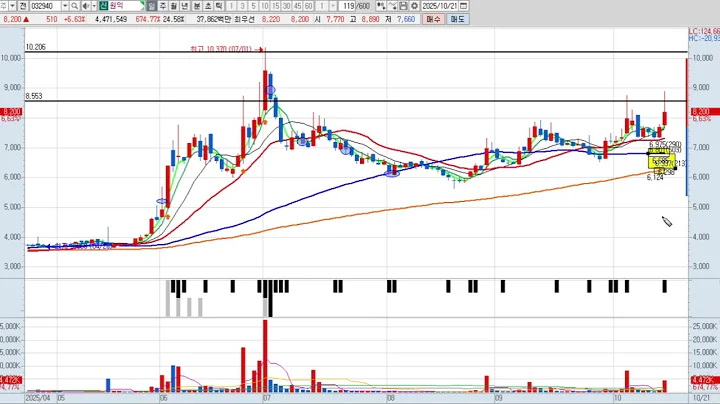The height and width of the screenshot is (404, 720).
Task: Click the 10/21 date label at bottom right
Action: click(x=701, y=398)
